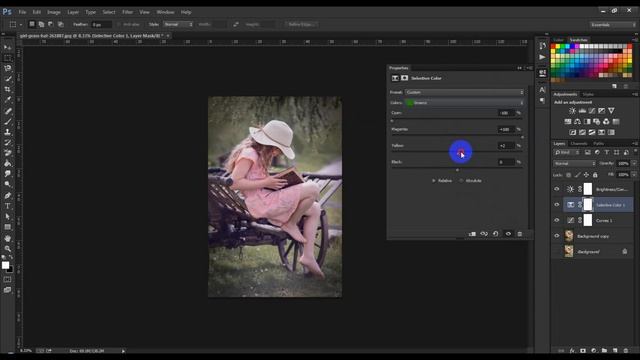Reset adjustment to defaults in Properties panel
Viewport: 640px width, 360px height.
(496, 234)
